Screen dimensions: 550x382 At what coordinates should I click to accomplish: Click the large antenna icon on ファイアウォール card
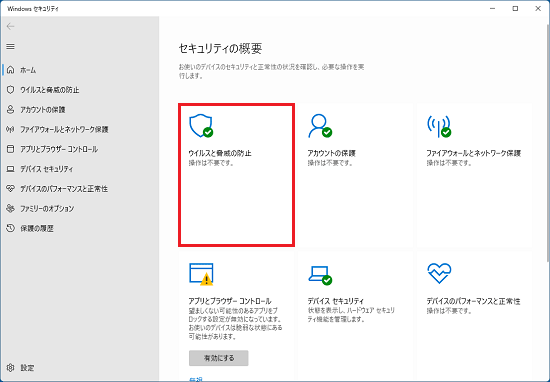point(439,126)
